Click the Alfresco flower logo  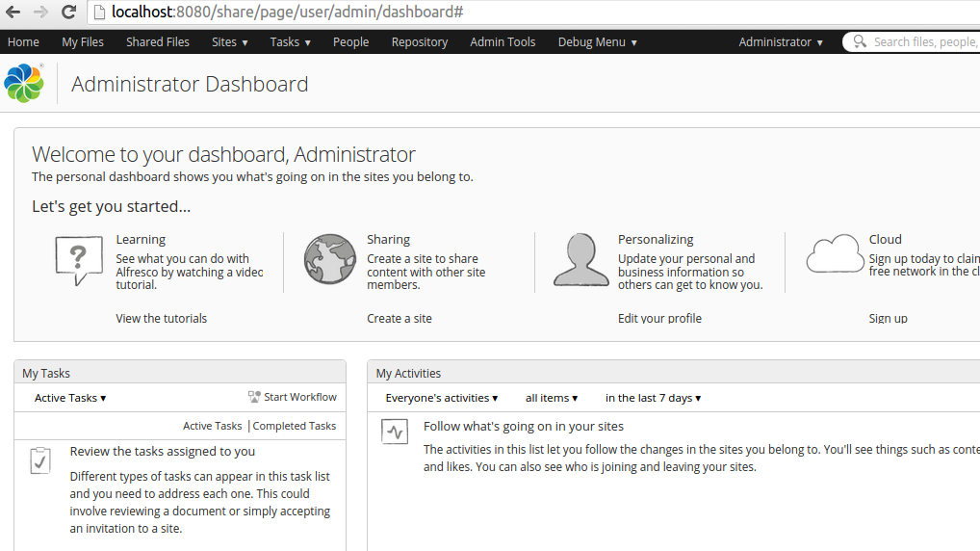(x=24, y=83)
